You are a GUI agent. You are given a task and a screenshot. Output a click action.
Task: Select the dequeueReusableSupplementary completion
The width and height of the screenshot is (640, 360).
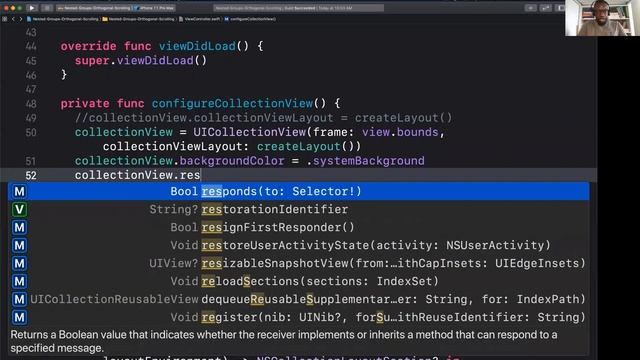pyautogui.click(x=299, y=299)
